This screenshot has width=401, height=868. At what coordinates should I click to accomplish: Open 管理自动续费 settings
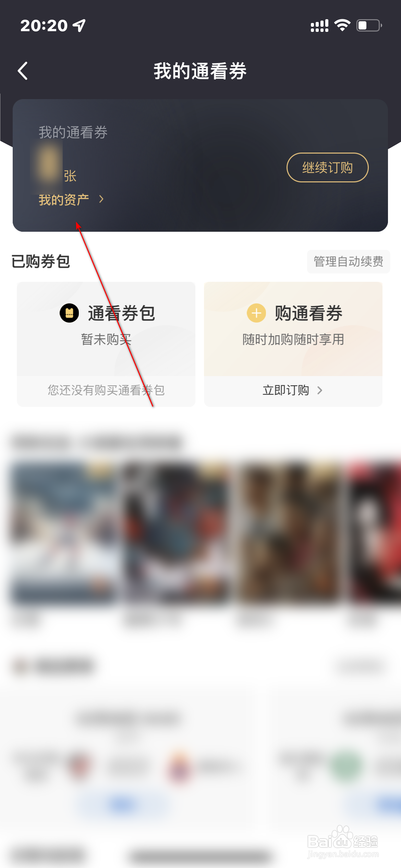click(x=348, y=262)
